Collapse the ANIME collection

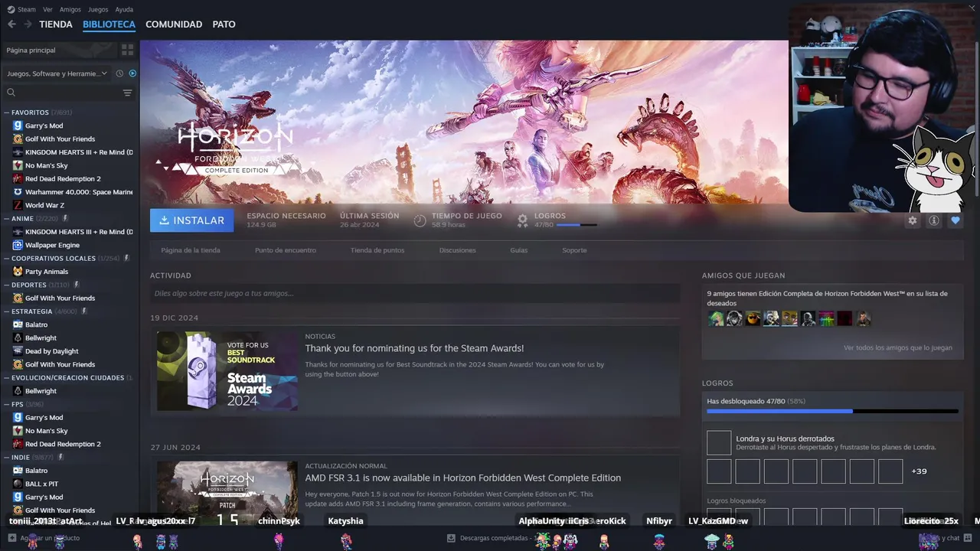(7, 218)
